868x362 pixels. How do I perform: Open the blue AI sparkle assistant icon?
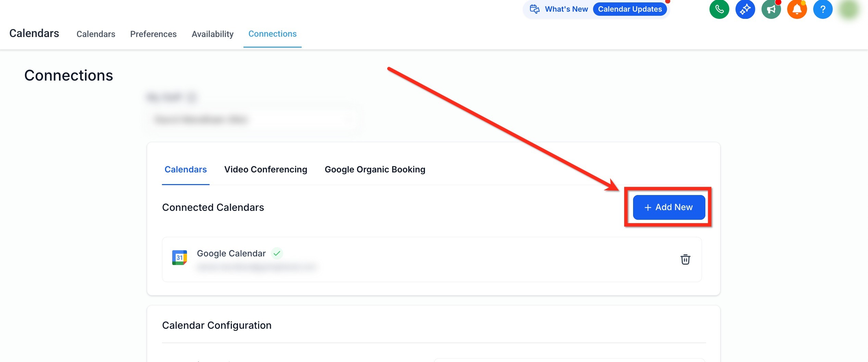[x=745, y=9]
